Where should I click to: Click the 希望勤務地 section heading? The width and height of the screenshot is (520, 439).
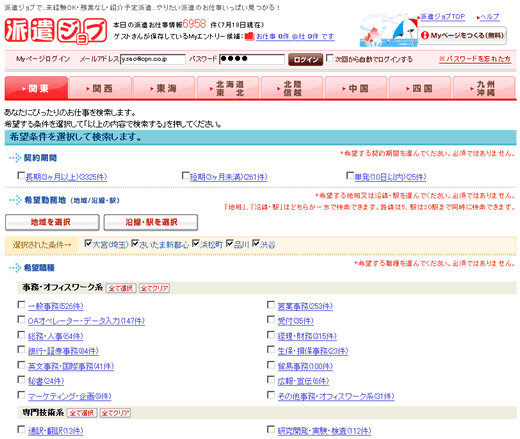(x=72, y=200)
